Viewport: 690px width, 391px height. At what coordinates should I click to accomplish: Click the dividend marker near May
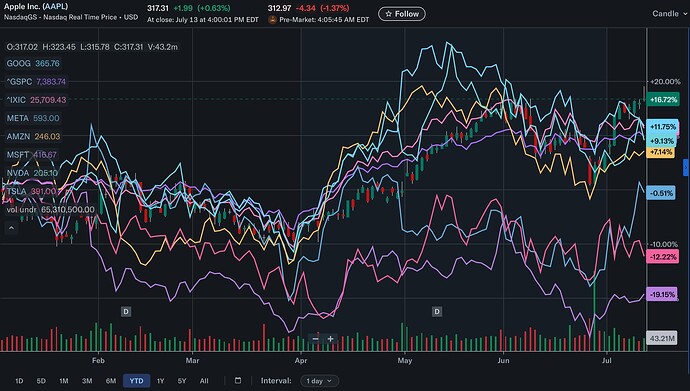[437, 312]
